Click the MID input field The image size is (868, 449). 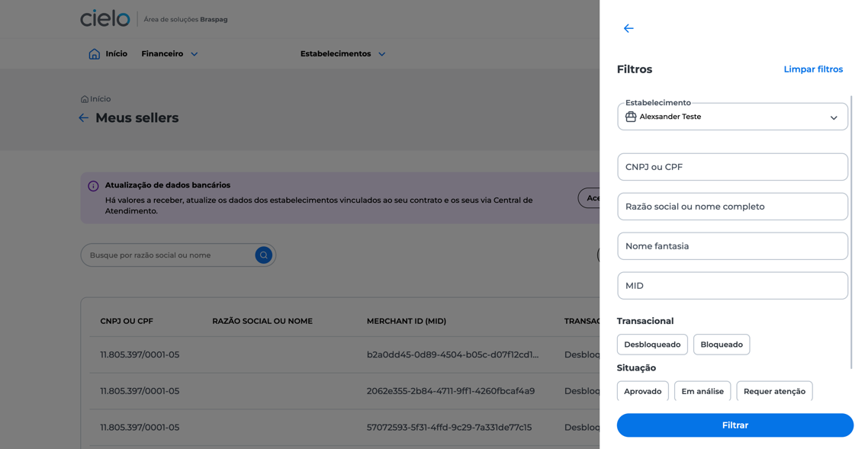pyautogui.click(x=732, y=286)
